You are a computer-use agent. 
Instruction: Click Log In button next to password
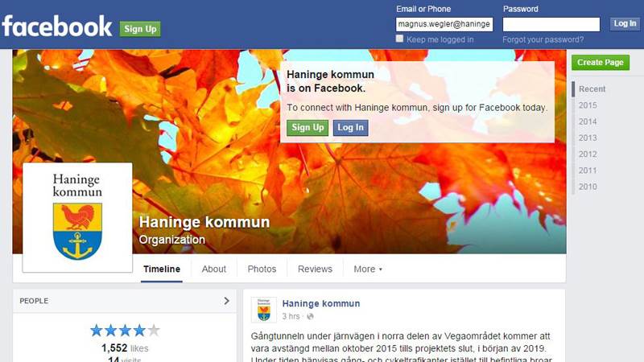coord(625,24)
